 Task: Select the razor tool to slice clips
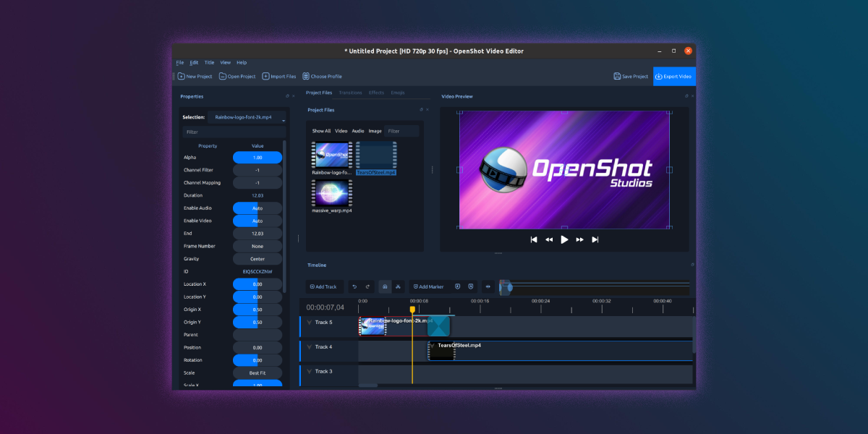(399, 286)
